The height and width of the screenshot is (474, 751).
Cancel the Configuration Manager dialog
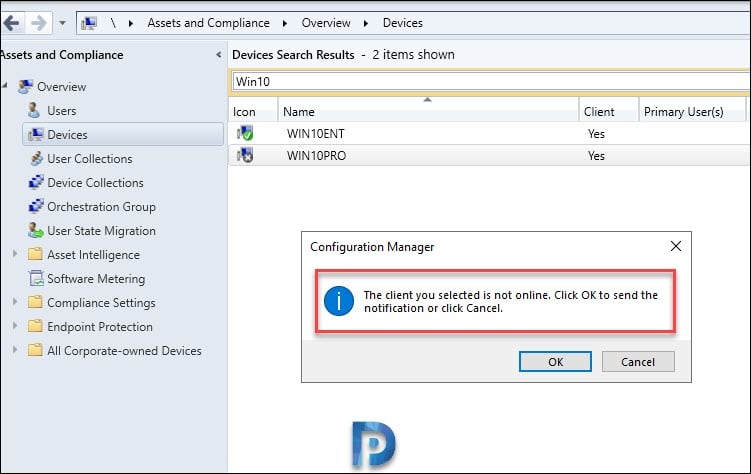coord(638,361)
